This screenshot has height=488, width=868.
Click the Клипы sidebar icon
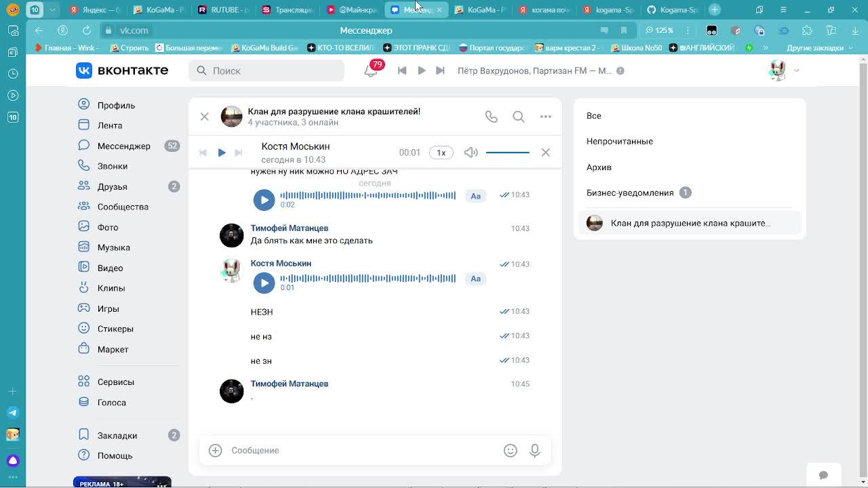pyautogui.click(x=84, y=288)
